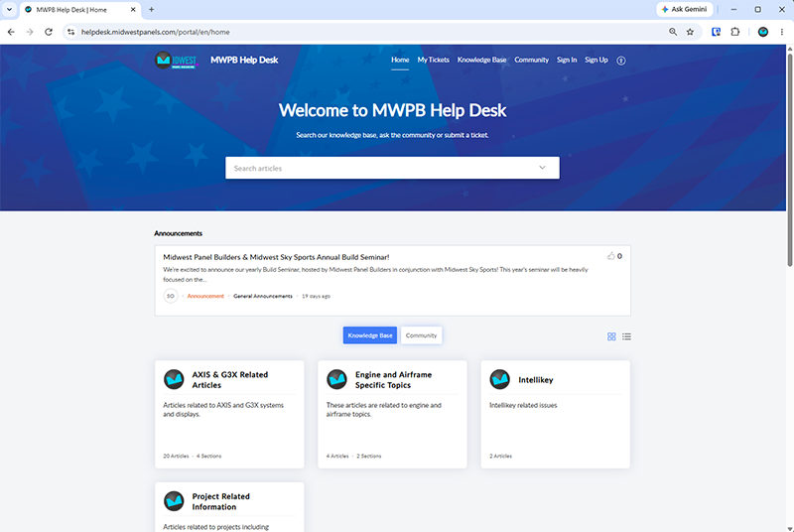Click the 'Welcome to MWPB Help Desk' heading

pos(392,110)
